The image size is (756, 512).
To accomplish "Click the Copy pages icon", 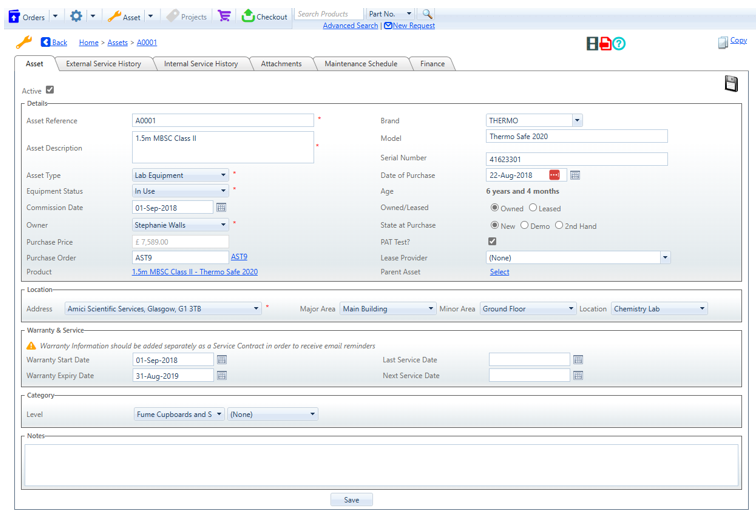I will pos(722,43).
